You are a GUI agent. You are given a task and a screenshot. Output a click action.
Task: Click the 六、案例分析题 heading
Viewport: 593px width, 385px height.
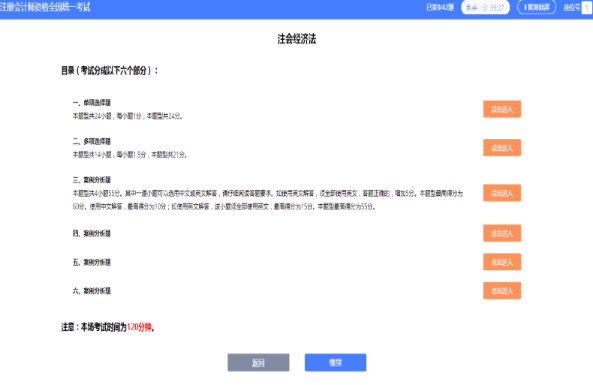(92, 291)
